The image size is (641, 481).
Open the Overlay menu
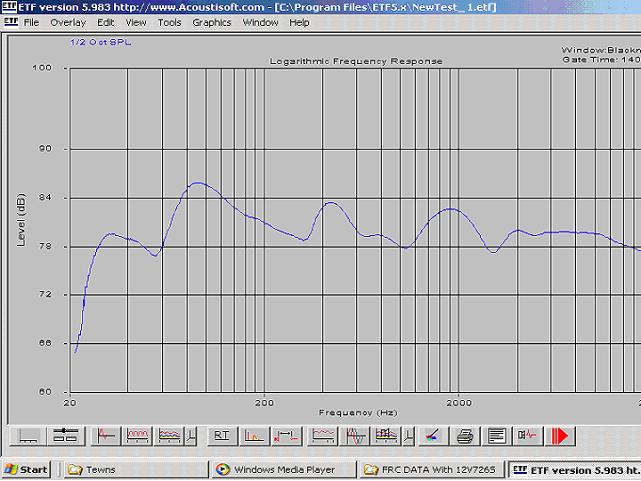coord(68,22)
